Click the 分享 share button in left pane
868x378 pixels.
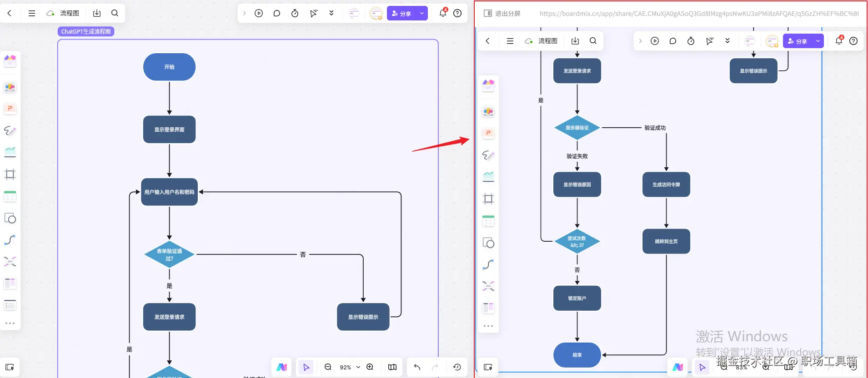(x=401, y=13)
